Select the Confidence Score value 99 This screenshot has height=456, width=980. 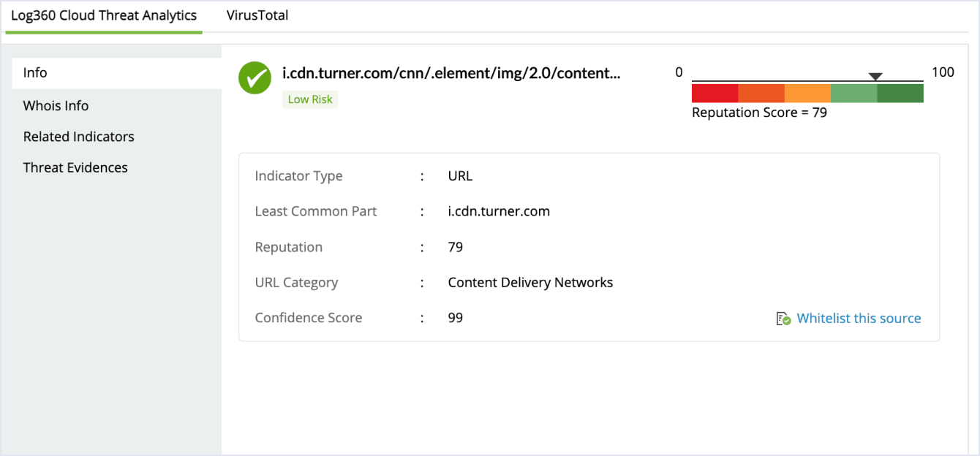pos(455,317)
